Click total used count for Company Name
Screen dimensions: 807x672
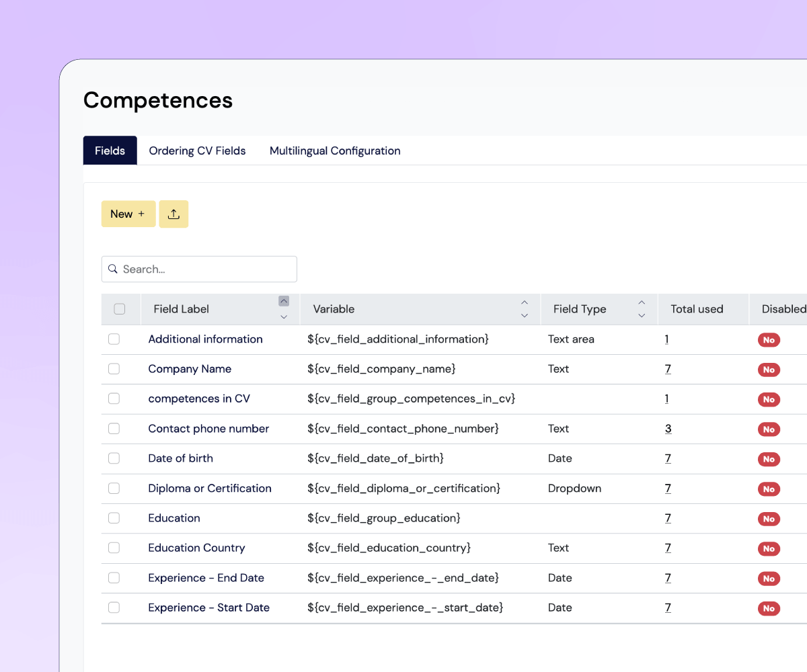click(x=668, y=369)
